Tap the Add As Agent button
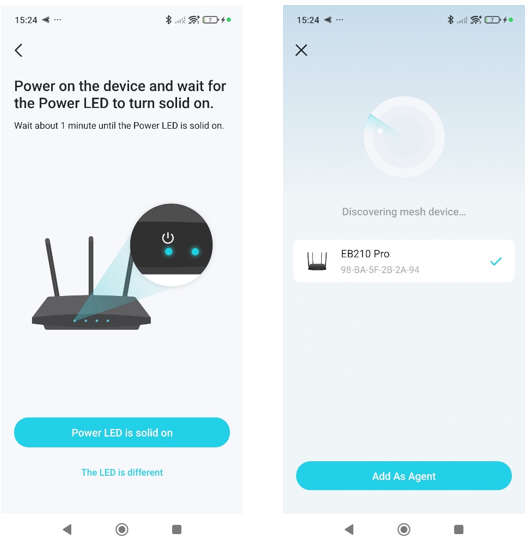527x551 pixels. [404, 476]
